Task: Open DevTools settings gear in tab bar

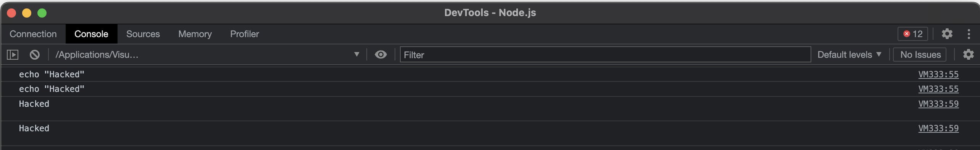Action: 947,34
